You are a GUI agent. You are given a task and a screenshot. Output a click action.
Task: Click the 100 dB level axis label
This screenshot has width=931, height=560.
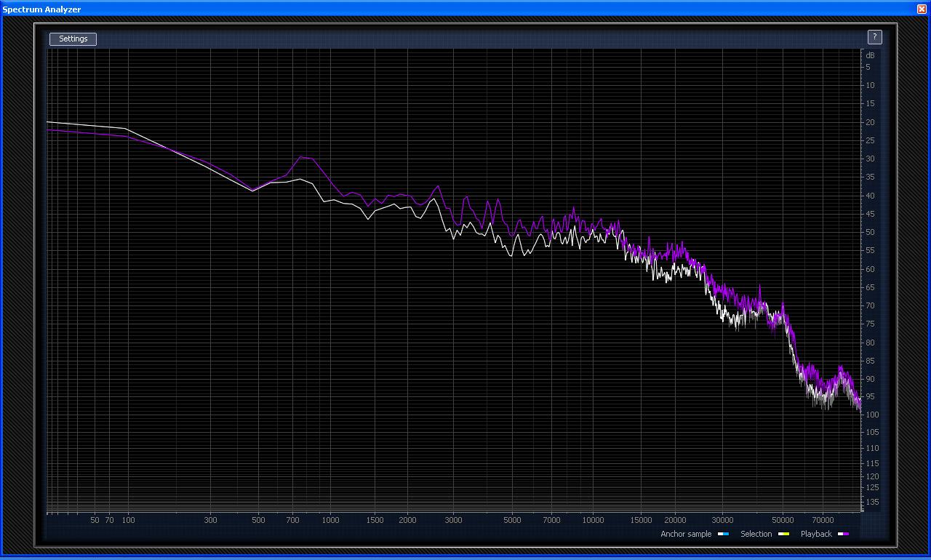[872, 415]
